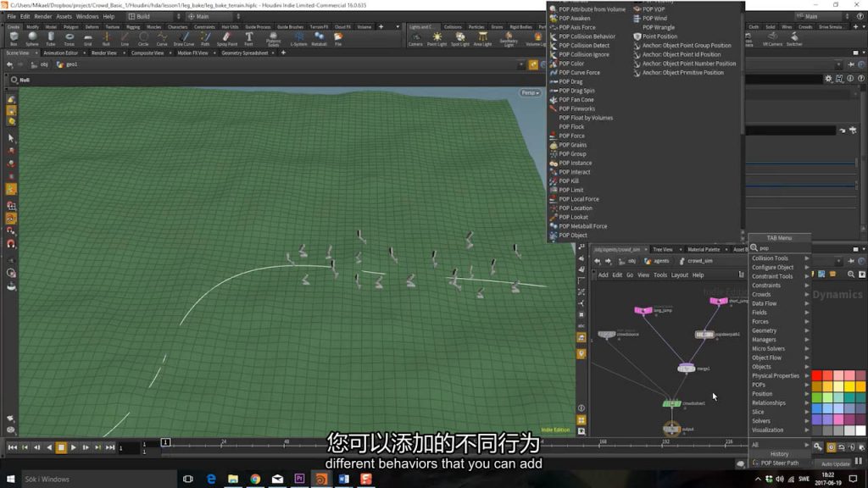Open the Render menu

[42, 17]
